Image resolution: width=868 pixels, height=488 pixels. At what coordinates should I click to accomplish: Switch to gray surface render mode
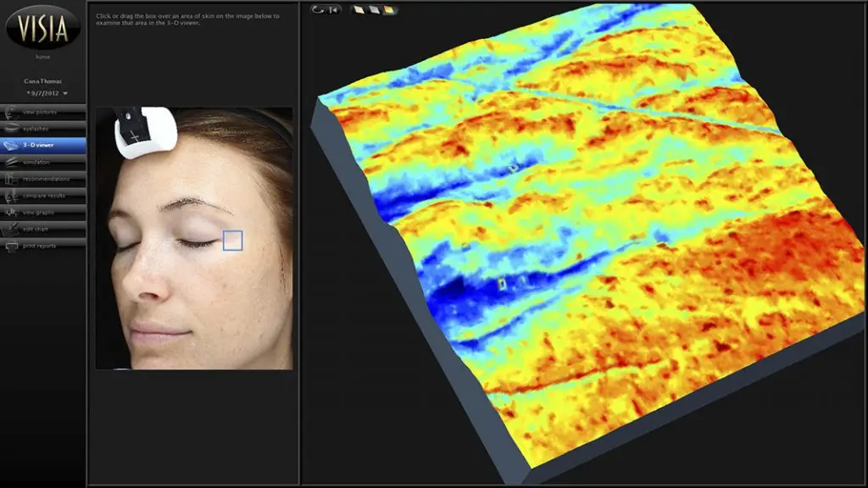[374, 10]
